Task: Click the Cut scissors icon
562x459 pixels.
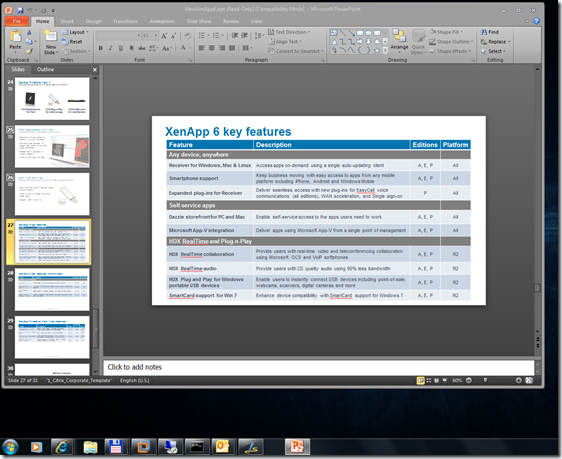Action: coord(29,33)
